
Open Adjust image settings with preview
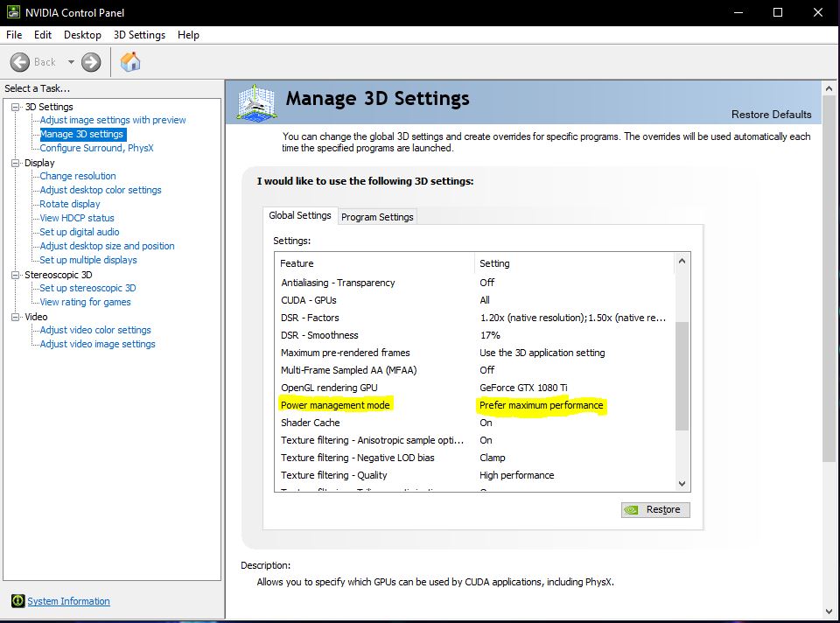pyautogui.click(x=113, y=120)
